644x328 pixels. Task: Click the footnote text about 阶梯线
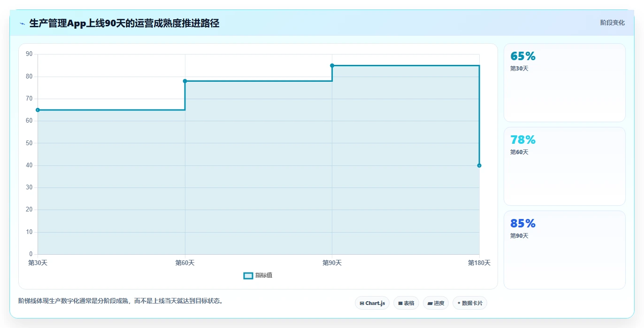click(120, 301)
